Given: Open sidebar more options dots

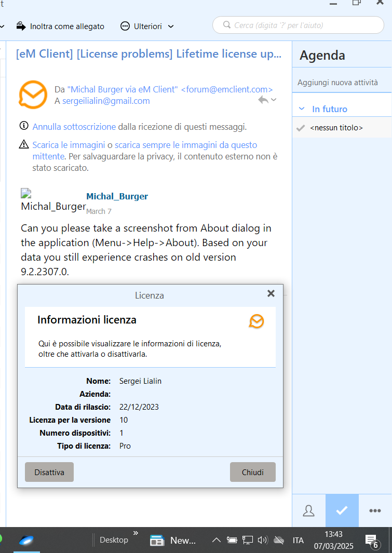Looking at the screenshot, I should [375, 510].
